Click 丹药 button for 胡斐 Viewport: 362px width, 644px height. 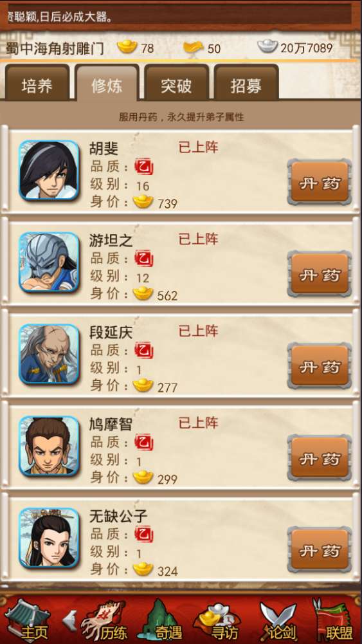point(320,182)
